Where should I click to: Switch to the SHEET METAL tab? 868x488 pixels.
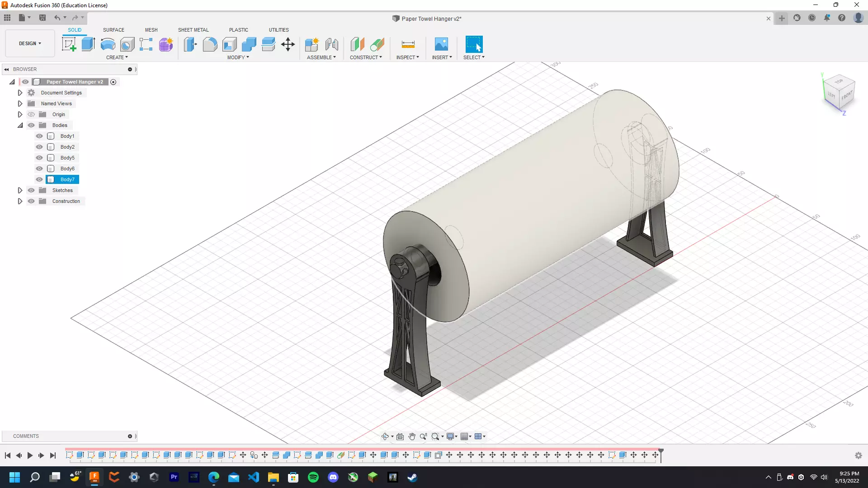pos(193,30)
